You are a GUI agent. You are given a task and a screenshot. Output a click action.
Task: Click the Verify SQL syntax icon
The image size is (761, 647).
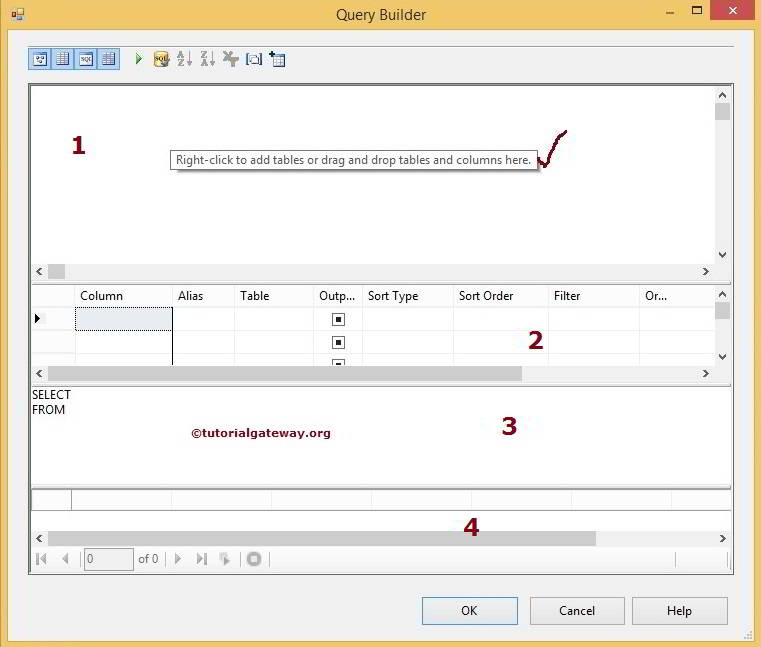click(x=161, y=59)
